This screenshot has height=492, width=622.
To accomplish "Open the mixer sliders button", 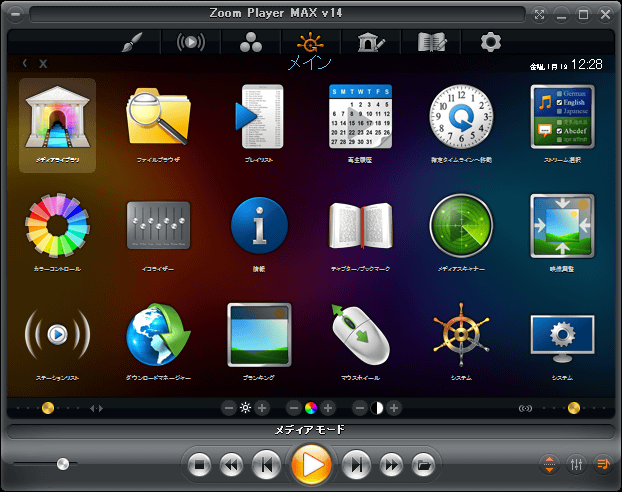I will [576, 464].
